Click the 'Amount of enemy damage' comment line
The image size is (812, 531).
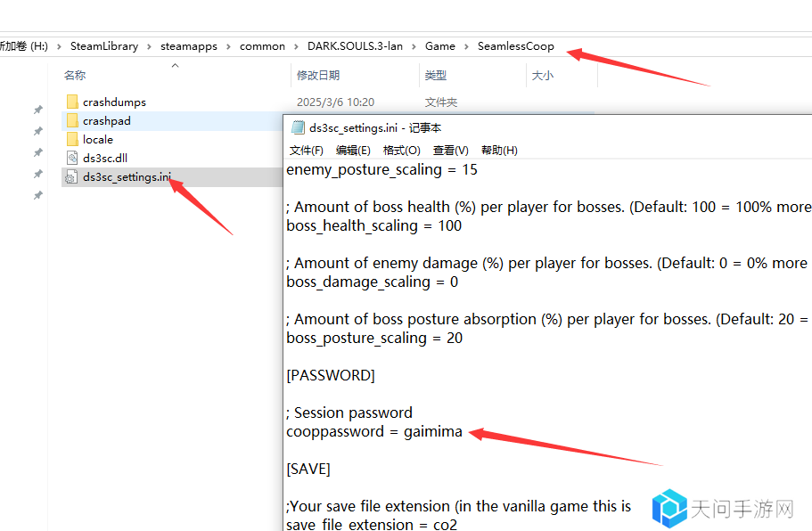(549, 264)
